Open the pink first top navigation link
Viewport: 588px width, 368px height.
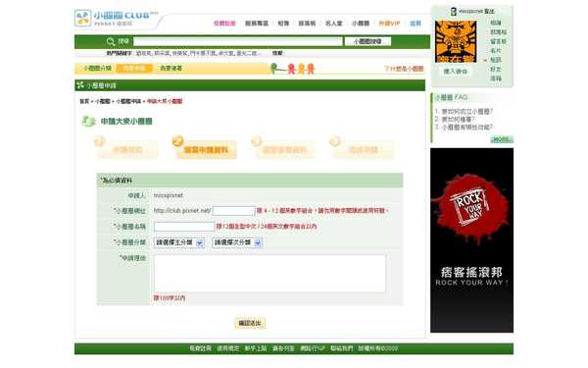[x=224, y=24]
